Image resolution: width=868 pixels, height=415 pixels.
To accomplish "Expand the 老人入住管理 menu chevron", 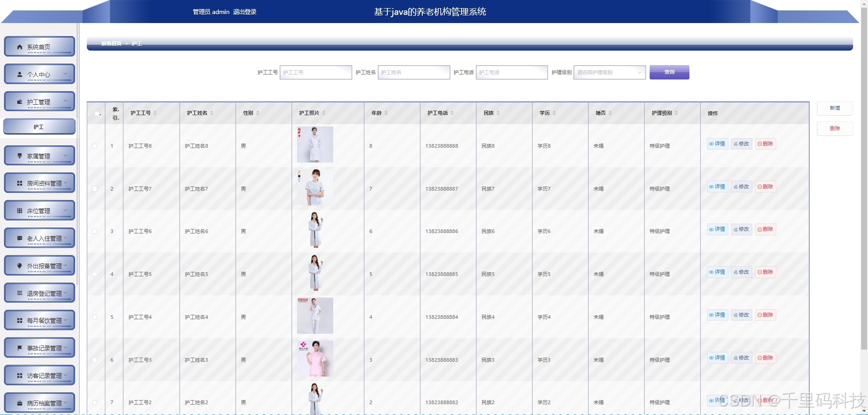I will 66,238.
